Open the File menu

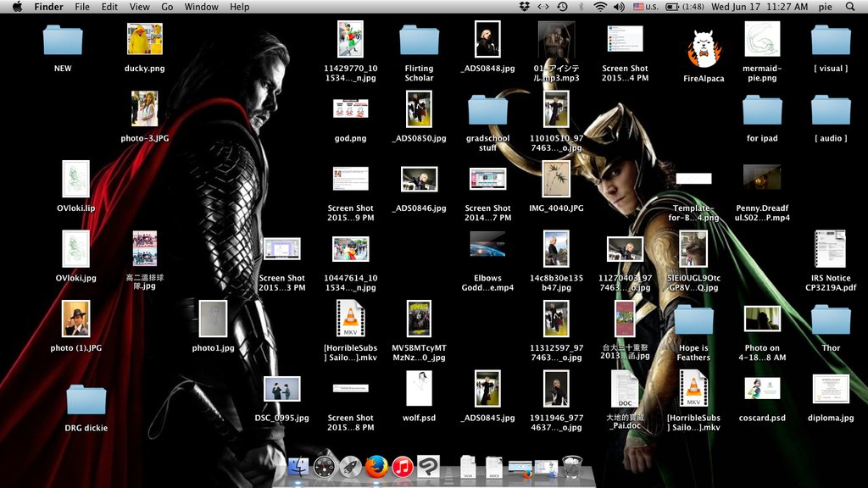82,7
